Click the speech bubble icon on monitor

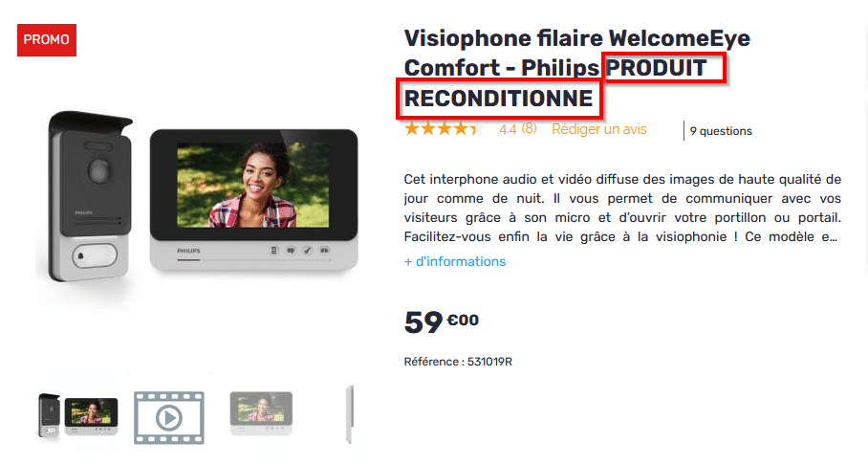[x=291, y=251]
